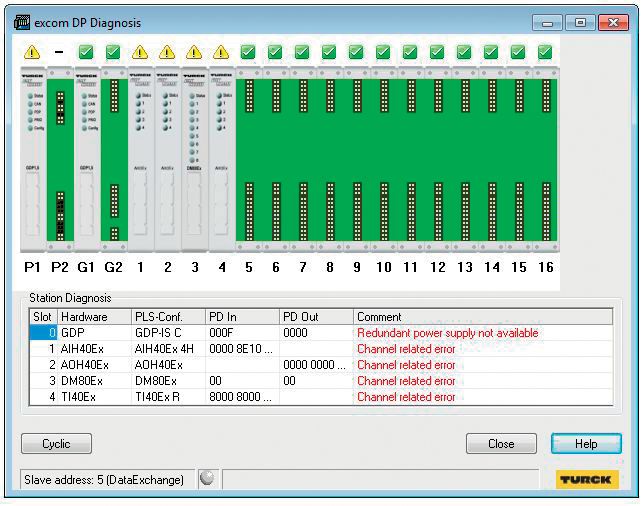Click the Cyclic button
The height and width of the screenshot is (506, 642).
pos(57,444)
